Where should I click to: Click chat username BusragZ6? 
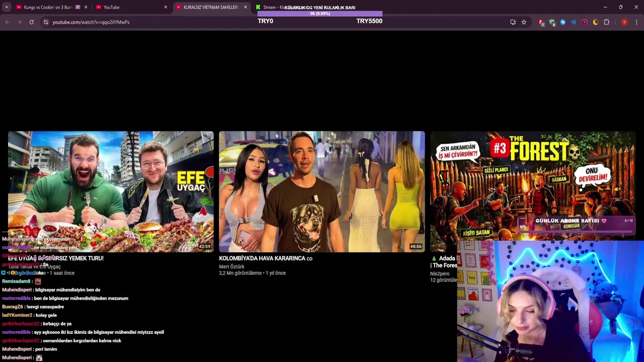(12, 307)
